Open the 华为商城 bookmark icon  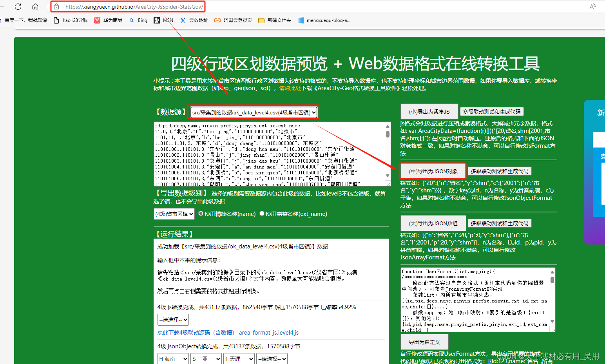(x=97, y=20)
